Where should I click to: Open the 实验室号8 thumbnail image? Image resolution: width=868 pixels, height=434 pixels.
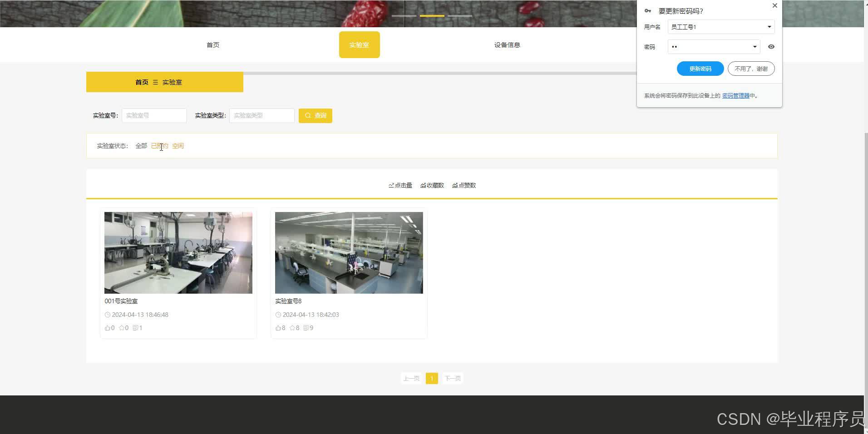pyautogui.click(x=349, y=252)
